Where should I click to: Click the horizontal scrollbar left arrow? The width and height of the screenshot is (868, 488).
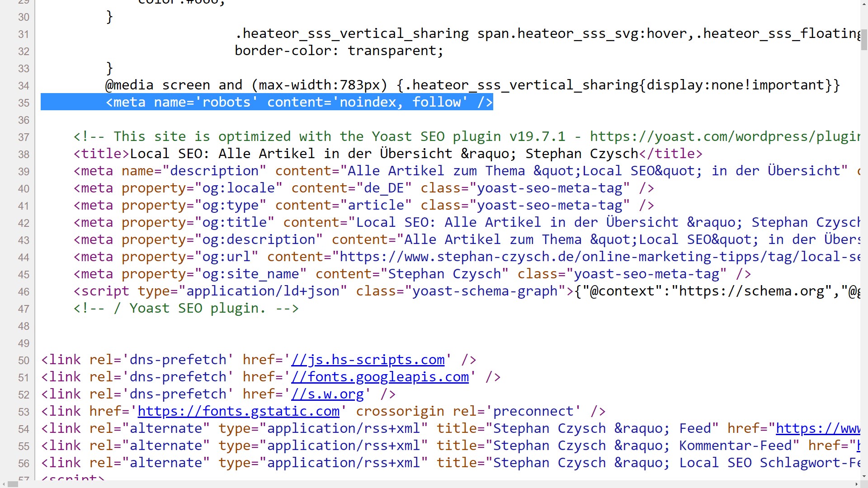click(x=4, y=484)
